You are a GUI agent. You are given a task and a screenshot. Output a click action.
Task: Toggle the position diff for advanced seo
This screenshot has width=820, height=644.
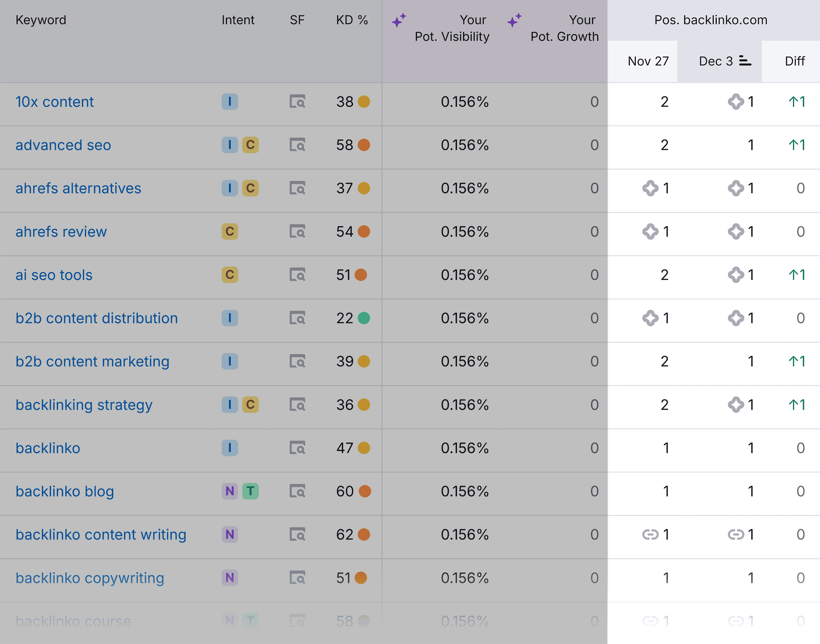(796, 144)
